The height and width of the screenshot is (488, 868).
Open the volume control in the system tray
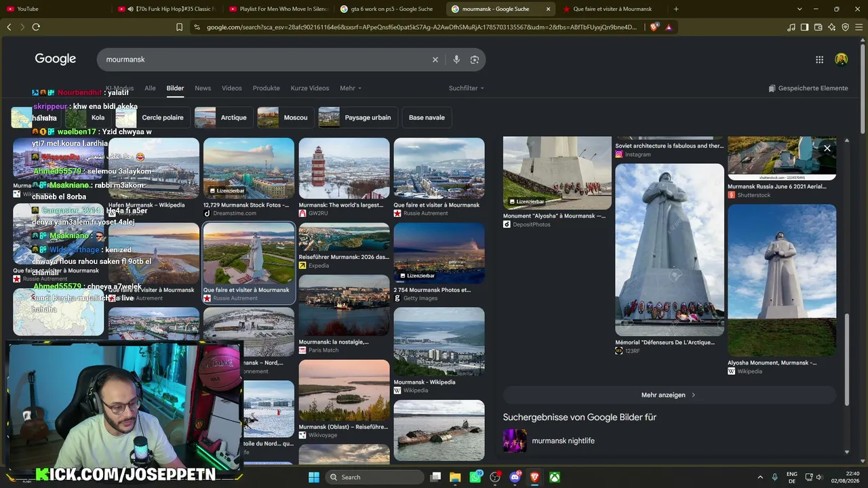pyautogui.click(x=819, y=477)
